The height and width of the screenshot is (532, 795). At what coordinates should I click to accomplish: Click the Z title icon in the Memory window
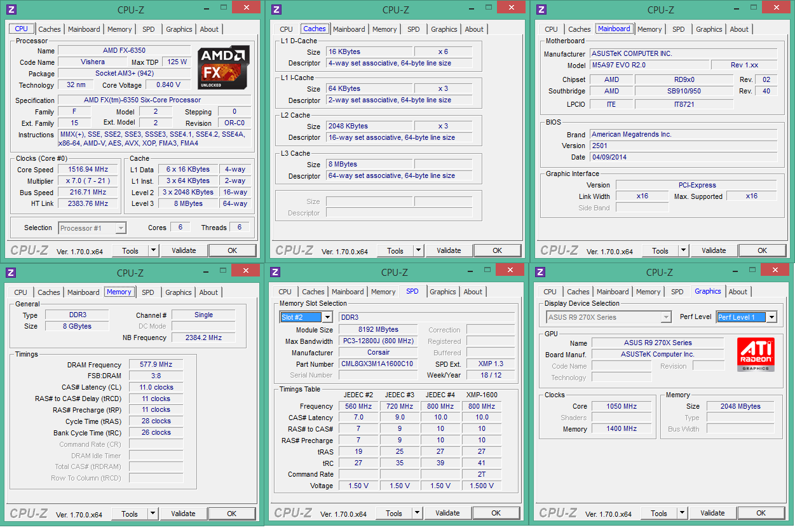click(10, 273)
